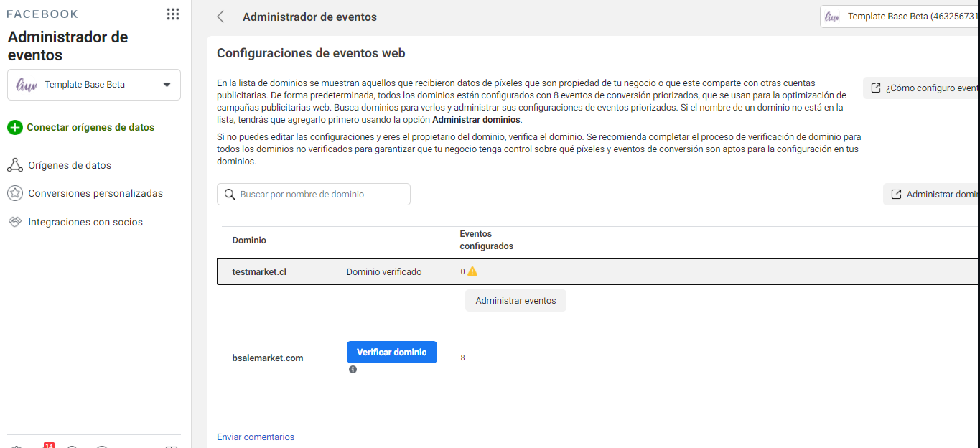Open Integraciones con socios section
Image resolution: width=980 pixels, height=448 pixels.
[x=85, y=222]
